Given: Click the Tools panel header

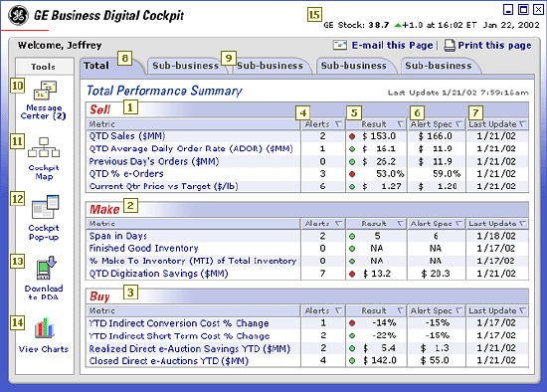Looking at the screenshot, I should [45, 67].
